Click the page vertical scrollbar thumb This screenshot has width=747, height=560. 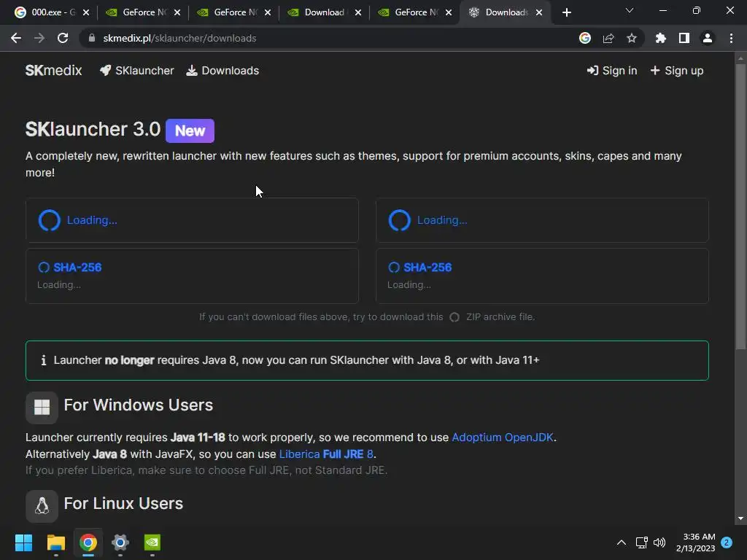tap(740, 207)
